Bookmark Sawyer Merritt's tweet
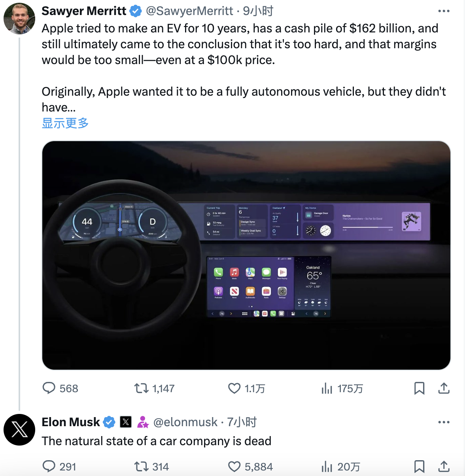This screenshot has width=465, height=476. pos(419,388)
